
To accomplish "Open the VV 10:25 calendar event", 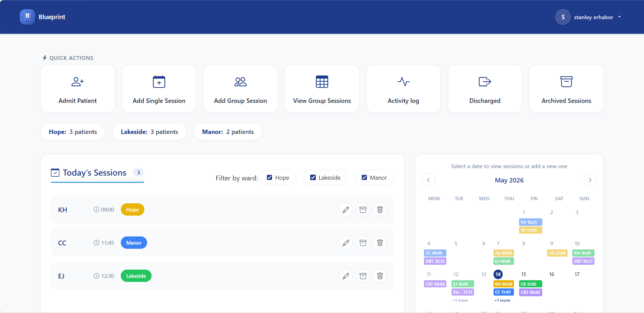I will pos(531,222).
